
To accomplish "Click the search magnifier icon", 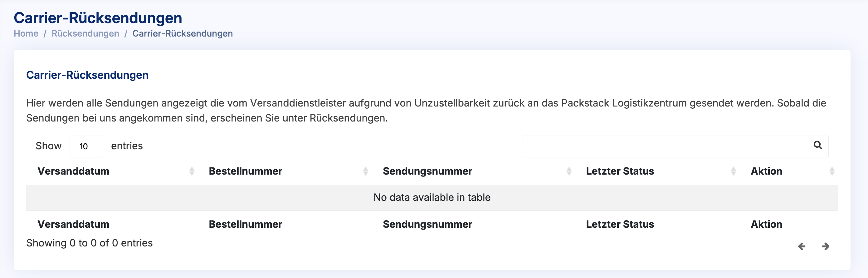I will 817,145.
